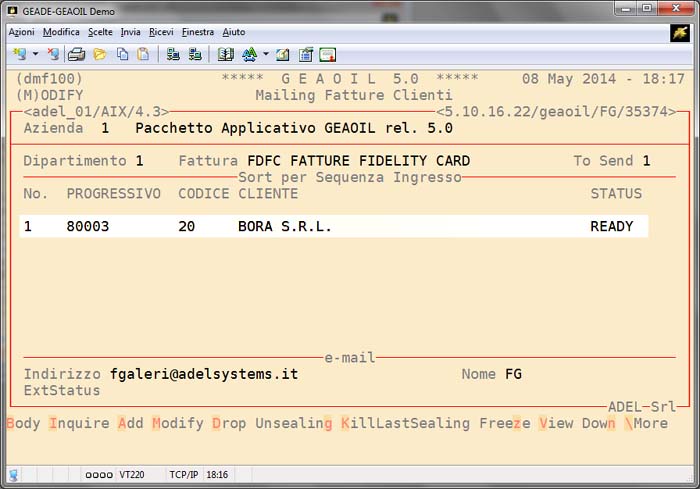The height and width of the screenshot is (489, 700).
Task: Click the certificate icon at toolbar end
Action: point(328,54)
